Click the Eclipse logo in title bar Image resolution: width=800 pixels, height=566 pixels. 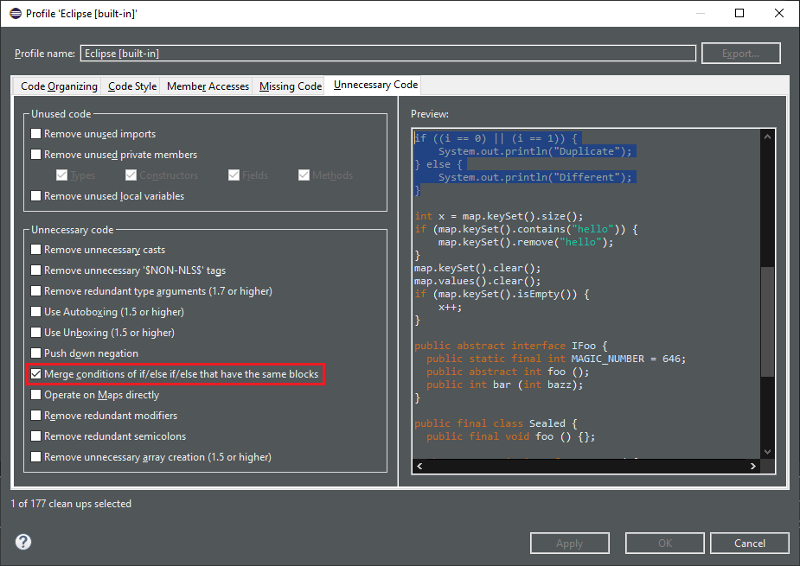click(x=15, y=13)
